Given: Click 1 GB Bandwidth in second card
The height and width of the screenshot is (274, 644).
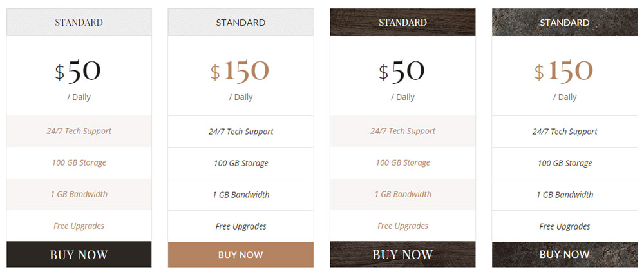Looking at the screenshot, I should coord(241,195).
